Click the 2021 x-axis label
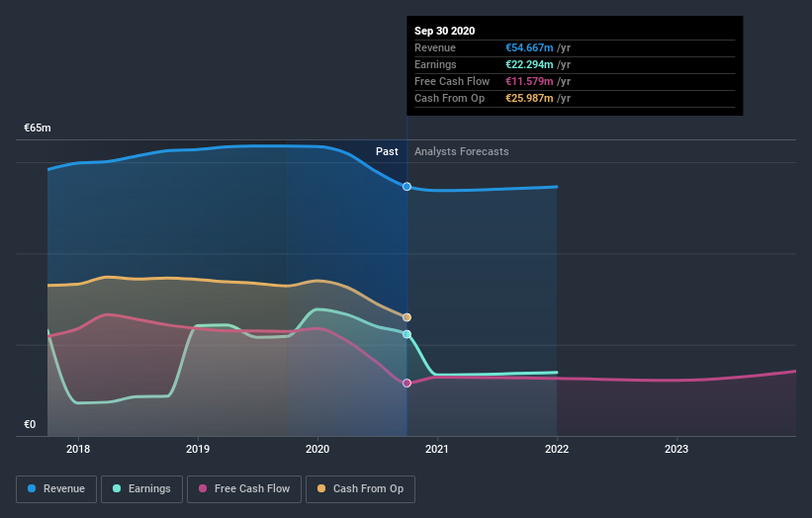The height and width of the screenshot is (518, 812). coord(437,449)
